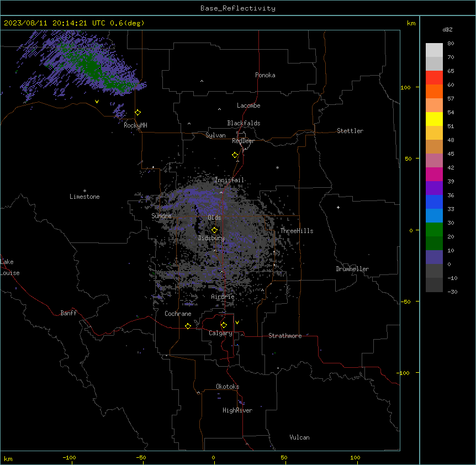476x465 pixels.
Task: Click the Base_Reflectivity title text
Action: 238,8
